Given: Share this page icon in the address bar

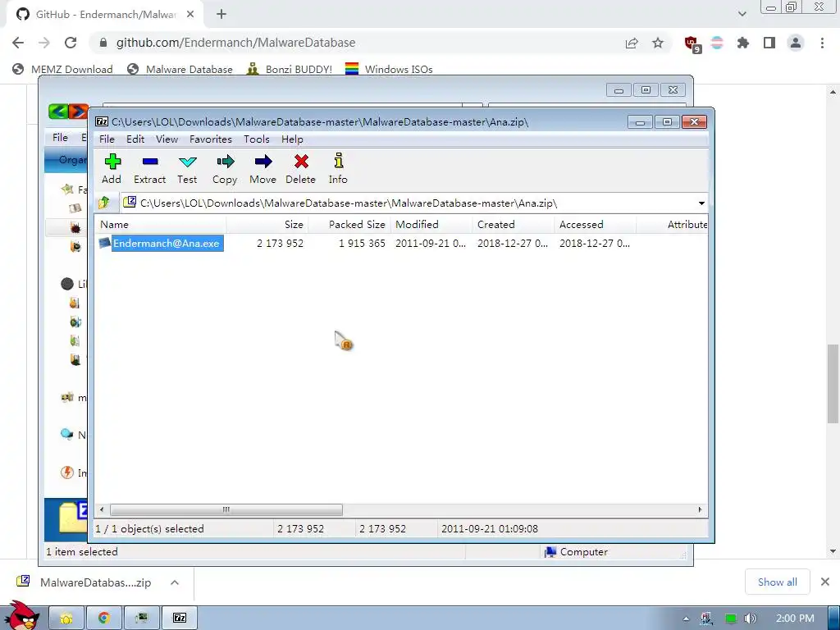Looking at the screenshot, I should 632,43.
